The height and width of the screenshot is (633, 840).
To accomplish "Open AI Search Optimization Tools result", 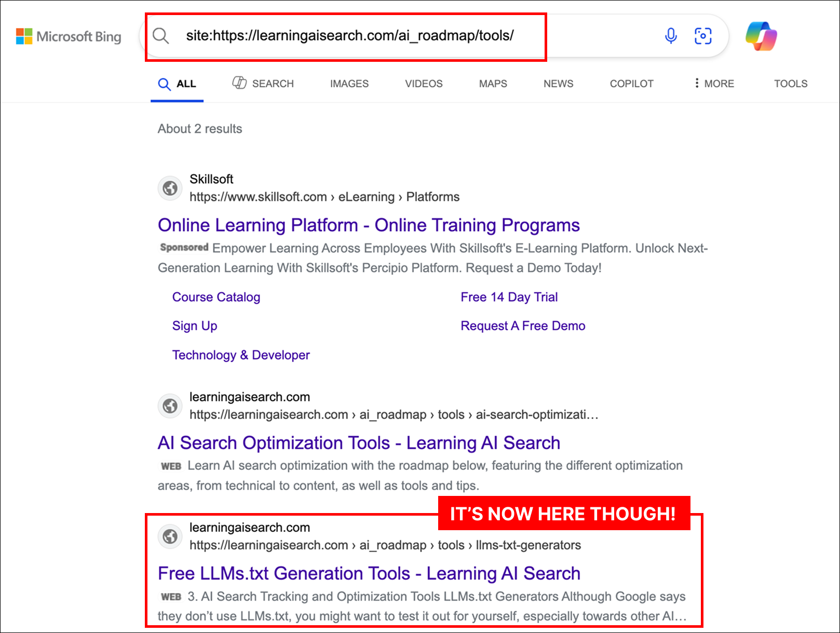I will tap(359, 443).
